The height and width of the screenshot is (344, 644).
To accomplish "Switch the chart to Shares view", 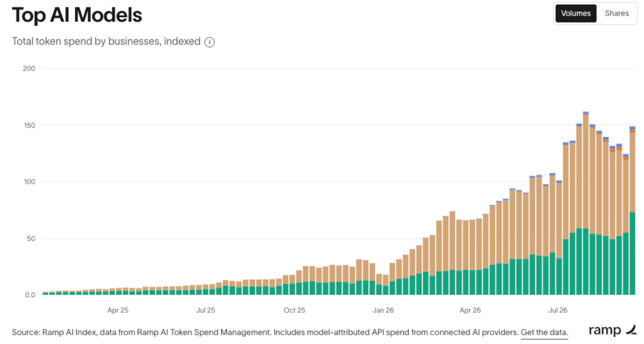I will [616, 14].
